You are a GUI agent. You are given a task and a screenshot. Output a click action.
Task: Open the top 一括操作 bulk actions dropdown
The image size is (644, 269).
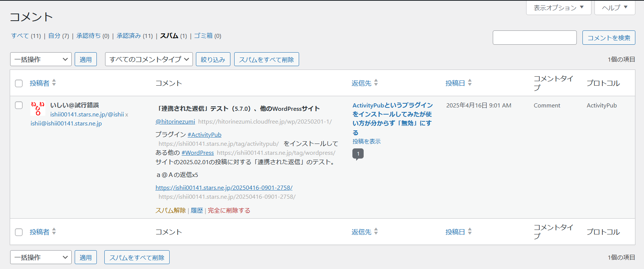point(41,59)
